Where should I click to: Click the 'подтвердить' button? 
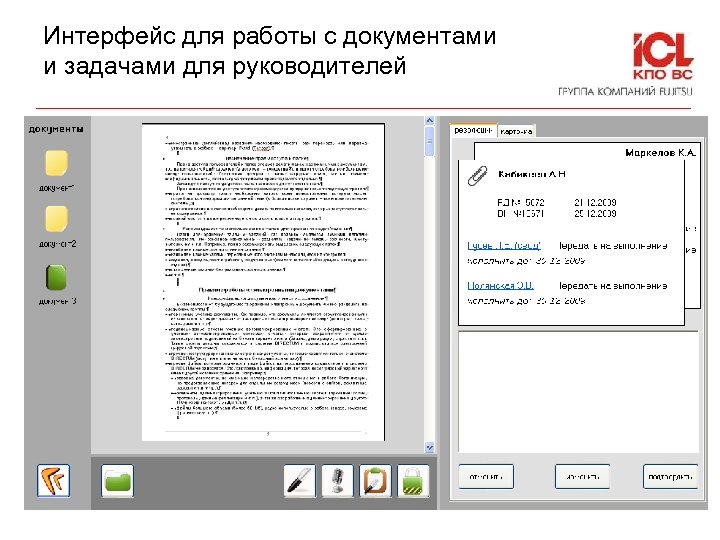click(670, 477)
